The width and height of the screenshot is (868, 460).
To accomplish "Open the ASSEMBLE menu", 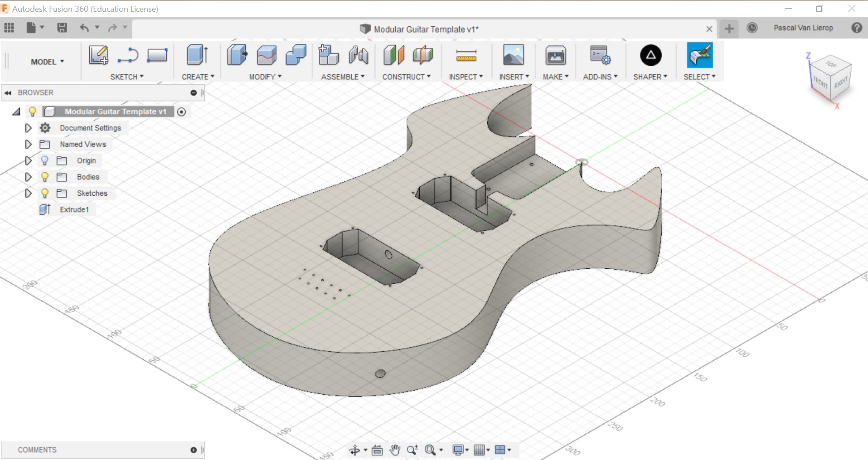I will click(x=343, y=77).
